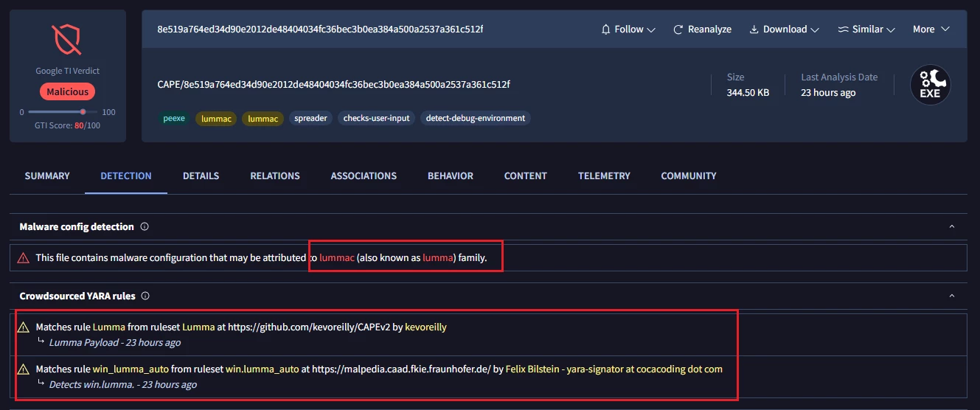
Task: Click the red warning icon in malware config row
Action: (24, 257)
